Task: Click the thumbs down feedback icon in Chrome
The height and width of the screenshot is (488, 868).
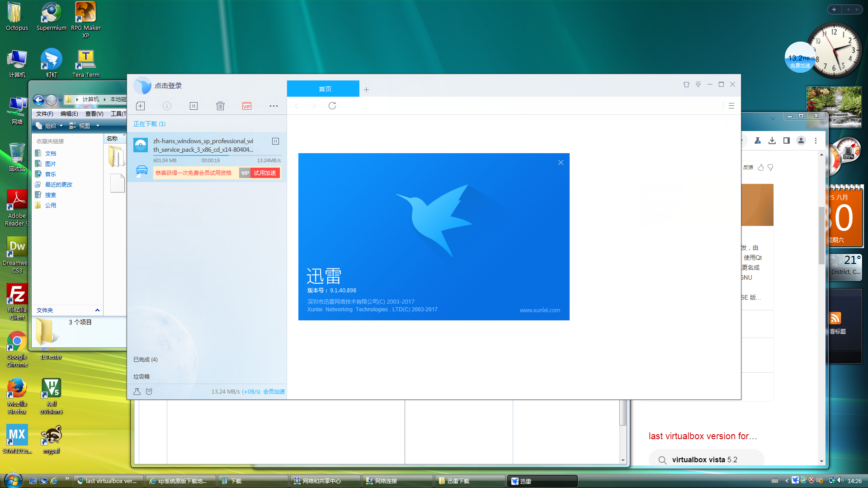Action: (770, 167)
